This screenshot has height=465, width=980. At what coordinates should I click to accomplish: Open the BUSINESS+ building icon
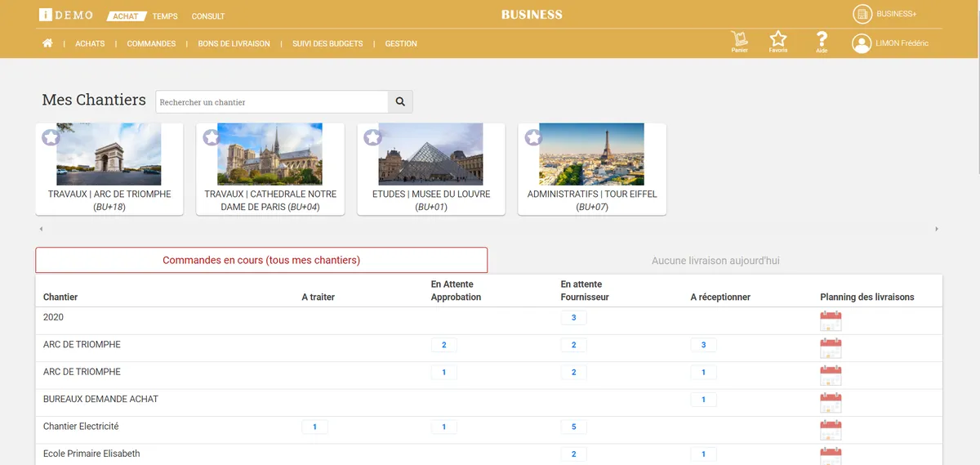862,14
